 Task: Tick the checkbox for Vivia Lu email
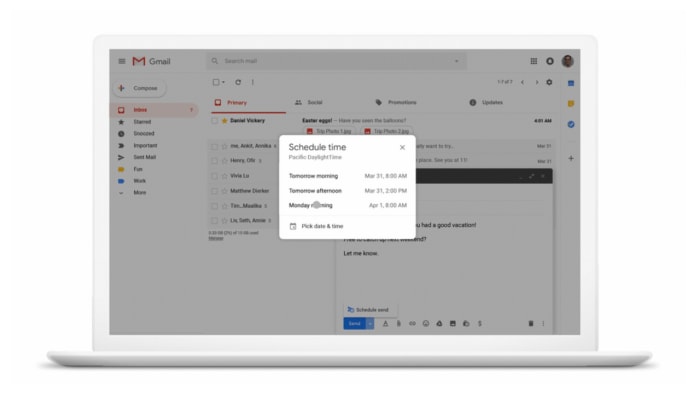215,176
